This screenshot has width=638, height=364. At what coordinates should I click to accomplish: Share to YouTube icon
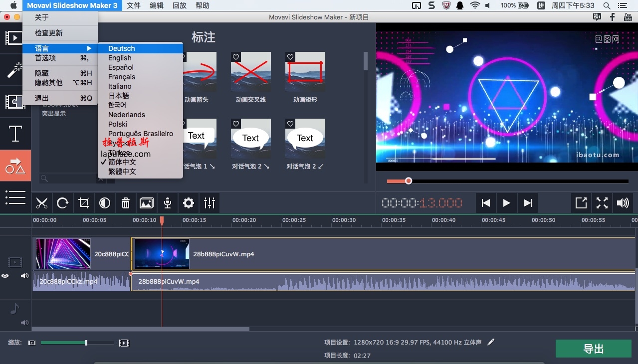pyautogui.click(x=628, y=17)
